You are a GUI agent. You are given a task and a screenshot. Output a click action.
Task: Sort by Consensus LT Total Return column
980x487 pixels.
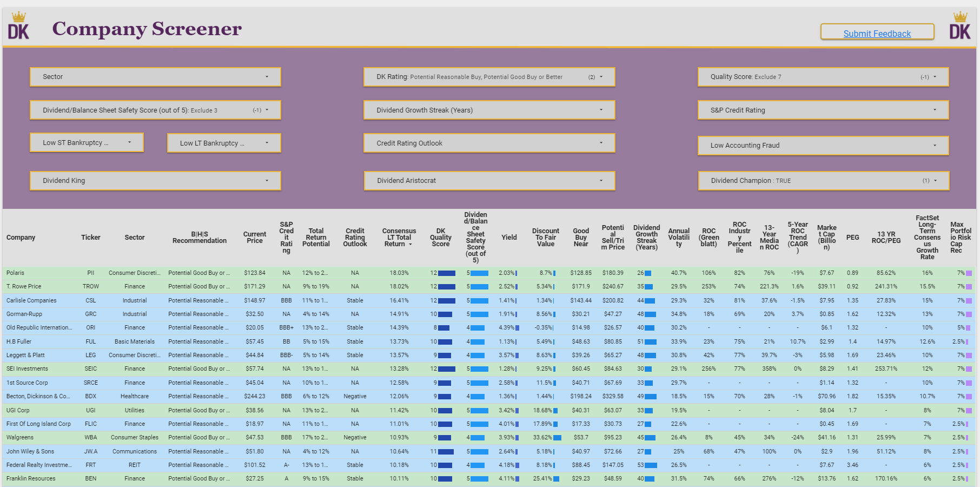point(399,238)
